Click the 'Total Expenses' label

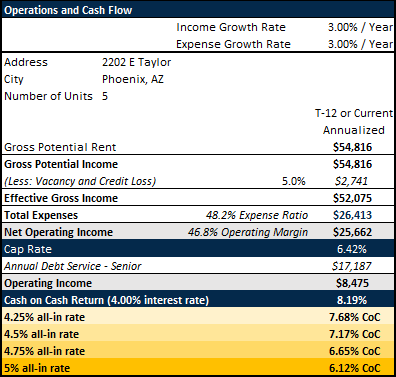point(41,215)
